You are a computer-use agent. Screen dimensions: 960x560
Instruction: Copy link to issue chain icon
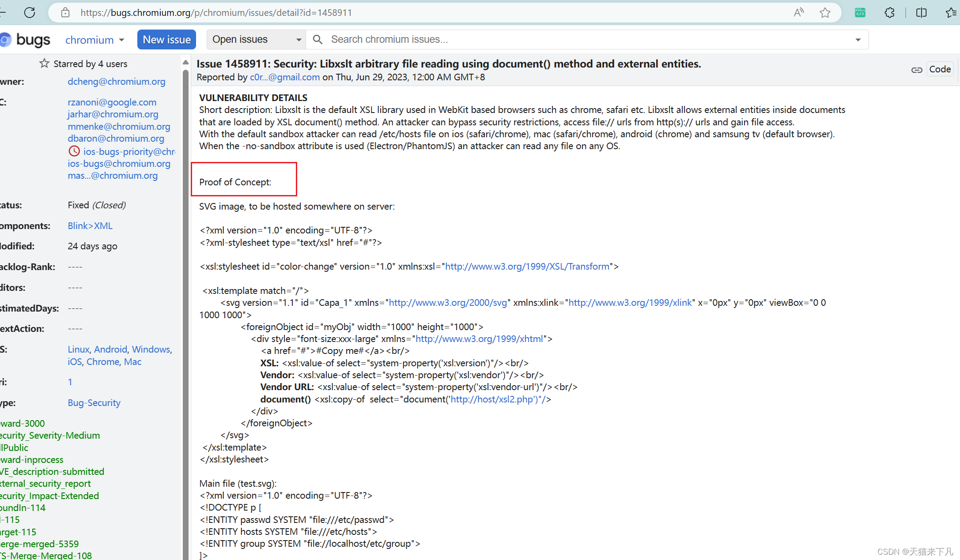[916, 70]
